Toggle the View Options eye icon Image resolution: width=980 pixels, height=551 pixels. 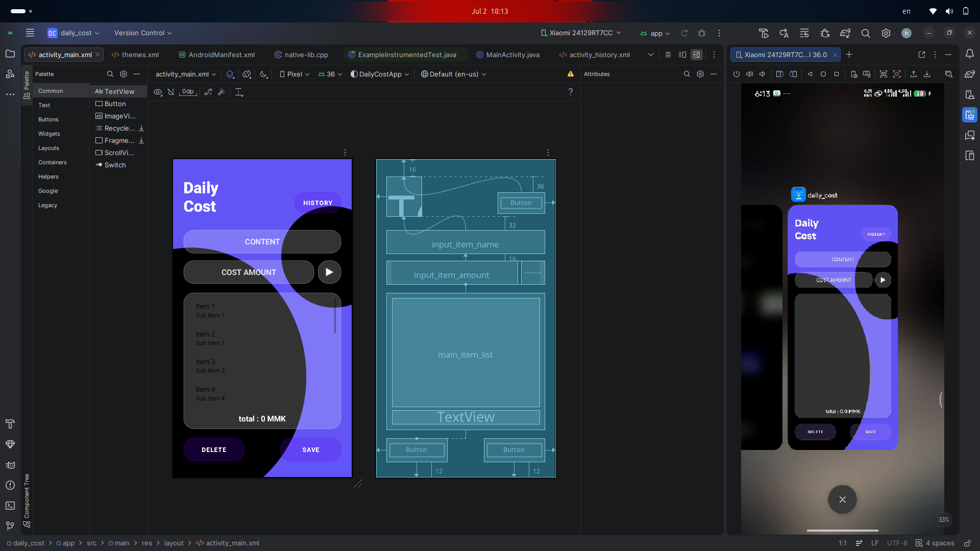[158, 92]
